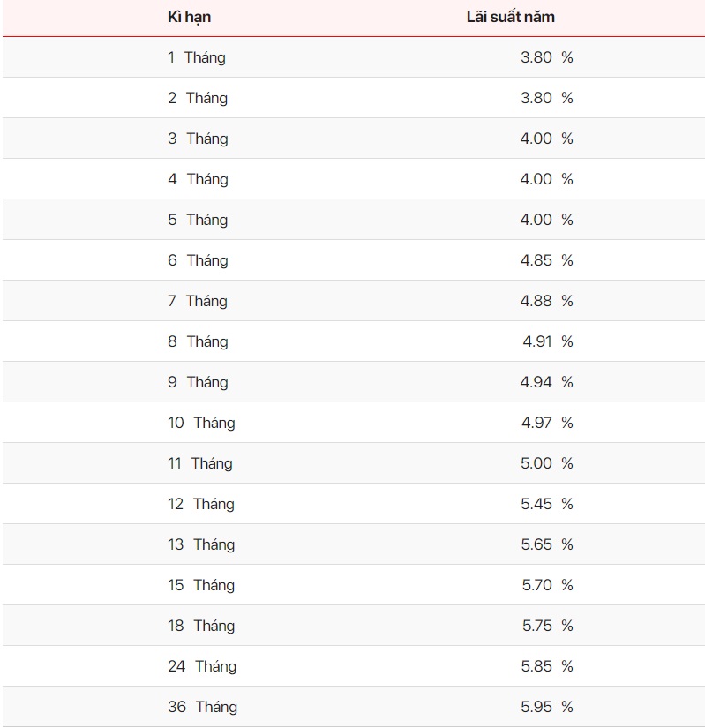Click the 5.45 % interest rate value
The width and height of the screenshot is (705, 728).
tap(546, 504)
